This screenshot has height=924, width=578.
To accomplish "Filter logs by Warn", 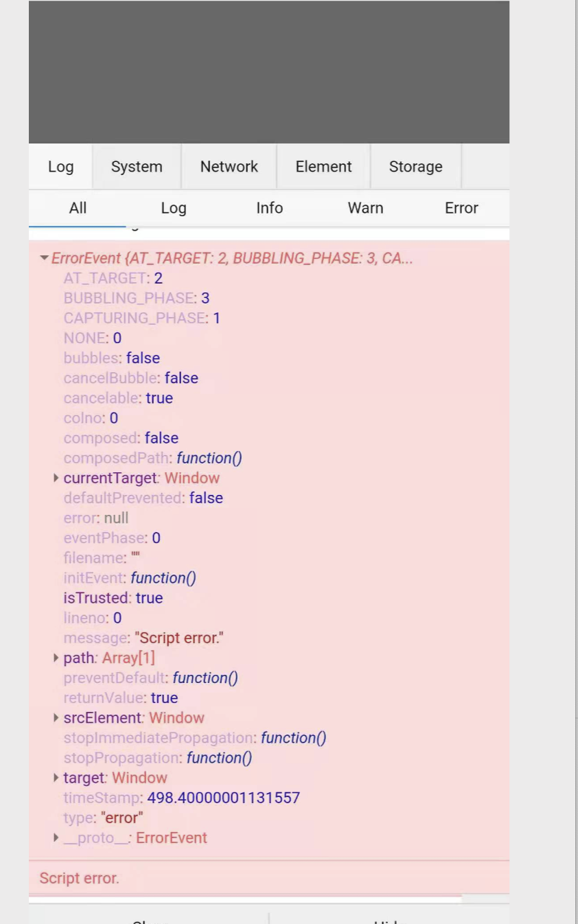I will click(x=365, y=208).
